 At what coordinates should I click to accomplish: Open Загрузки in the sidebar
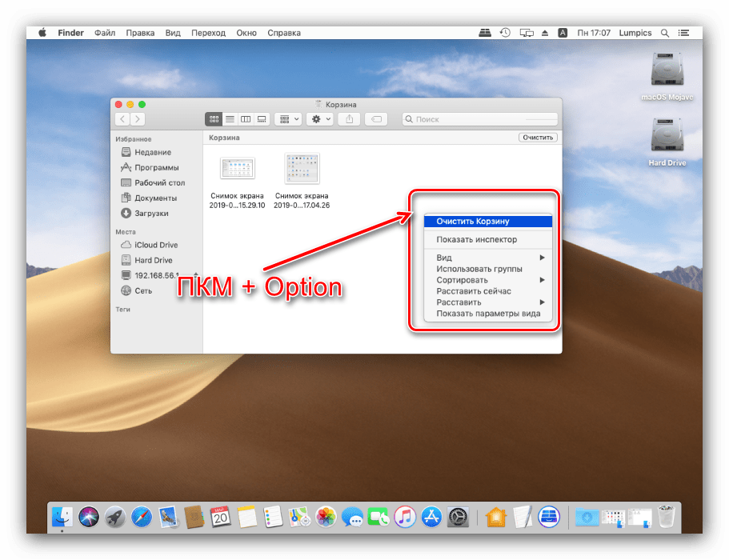click(x=150, y=214)
